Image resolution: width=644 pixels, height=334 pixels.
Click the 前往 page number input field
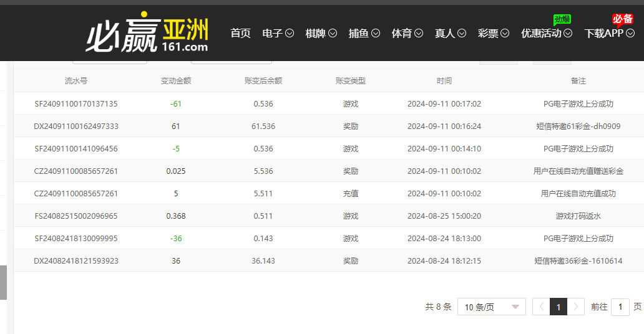pos(620,307)
